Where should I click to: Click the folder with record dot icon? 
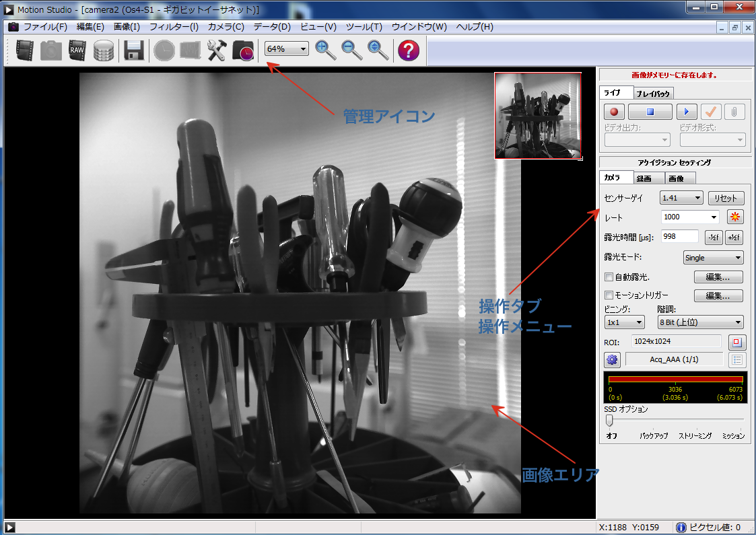[x=244, y=50]
